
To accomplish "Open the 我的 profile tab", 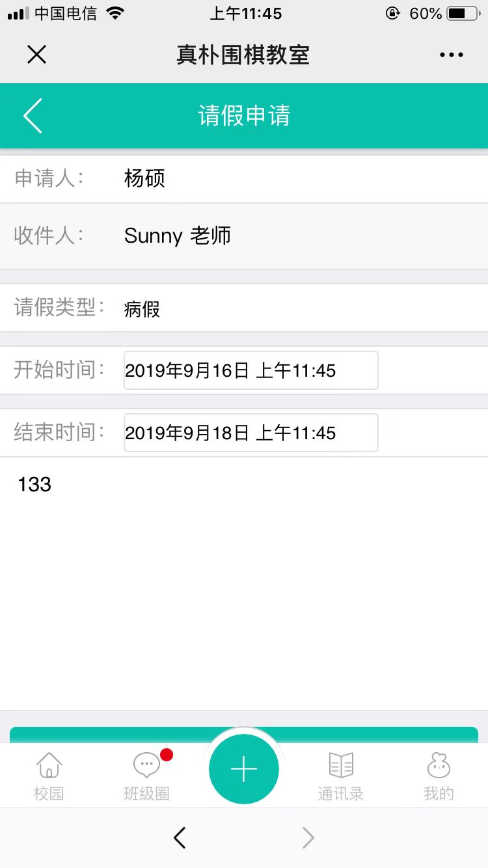I will (439, 776).
